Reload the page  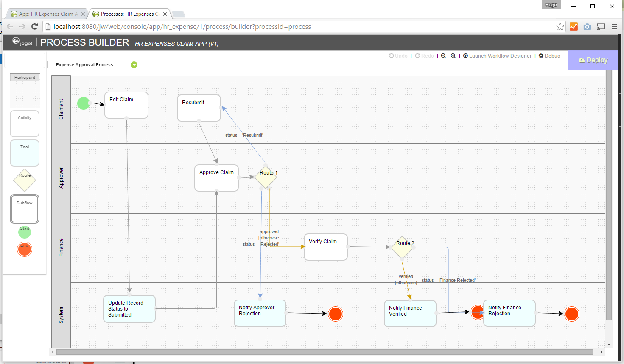35,27
